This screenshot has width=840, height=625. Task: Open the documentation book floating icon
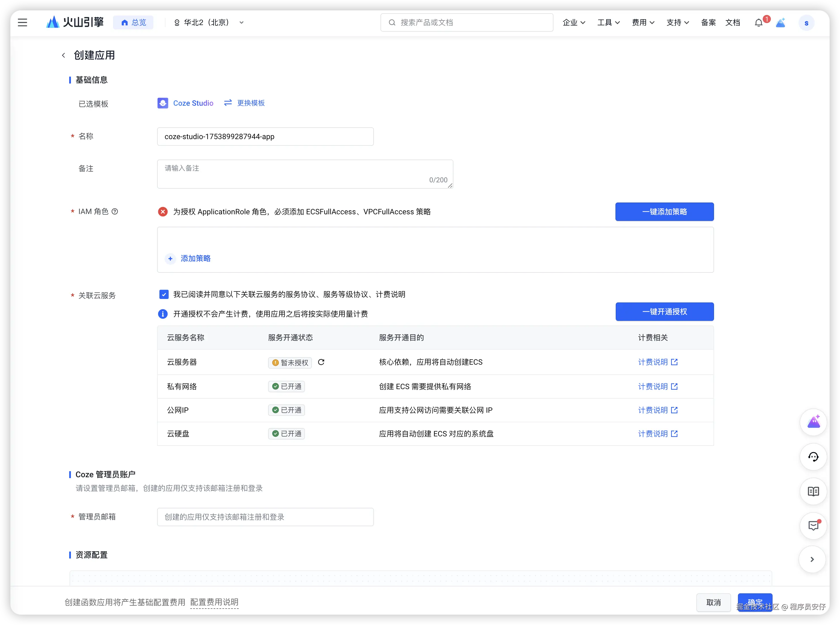point(813,491)
